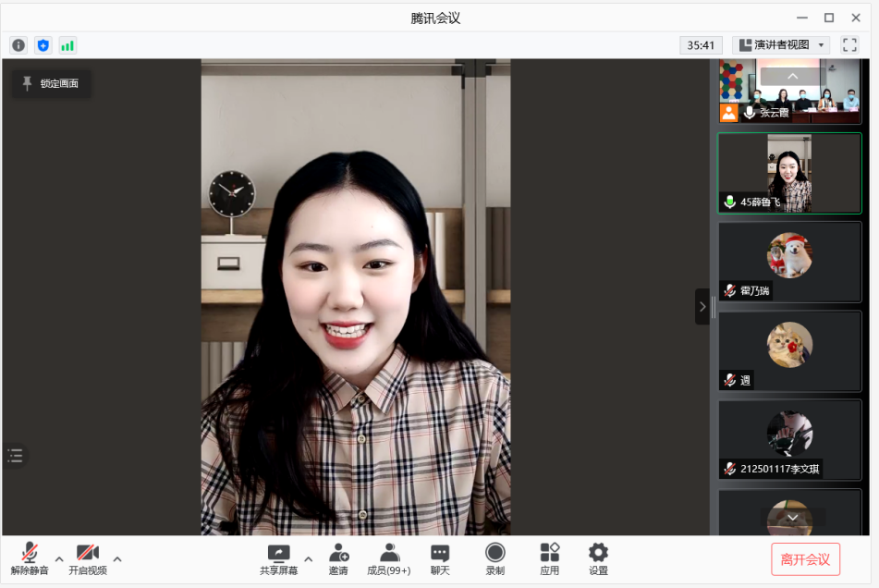Click 共享屏幕 to share screen
This screenshot has width=879, height=588.
278,559
